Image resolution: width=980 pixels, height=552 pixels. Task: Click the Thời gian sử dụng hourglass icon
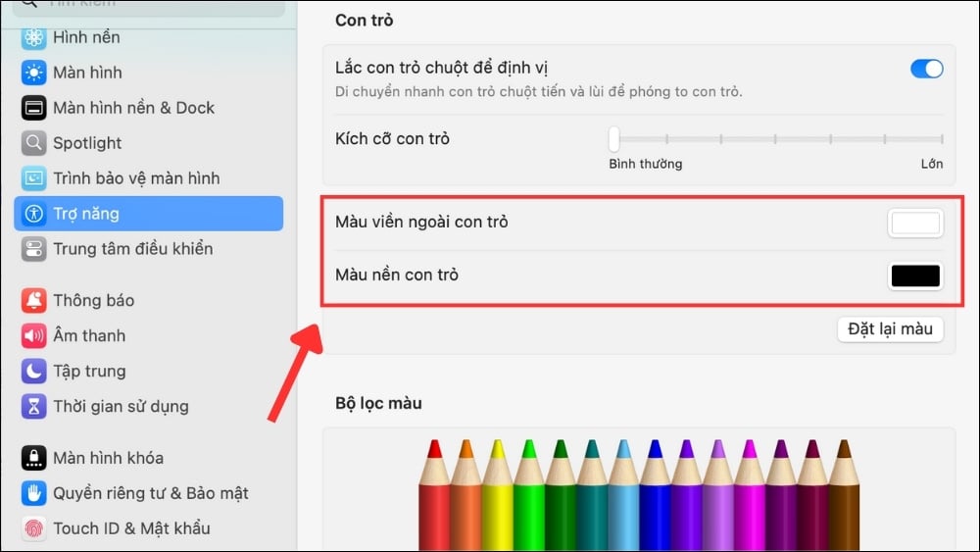(x=34, y=407)
